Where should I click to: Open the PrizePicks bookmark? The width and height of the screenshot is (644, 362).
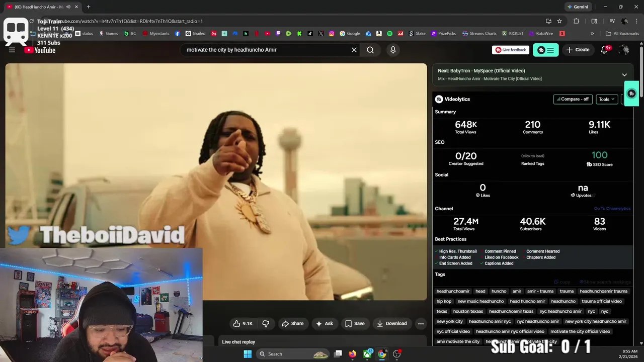pos(443,34)
